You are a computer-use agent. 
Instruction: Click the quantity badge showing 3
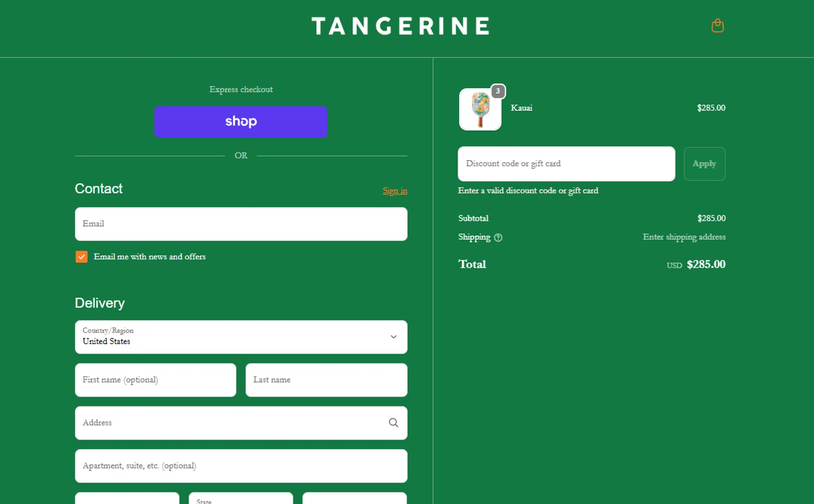(x=498, y=91)
